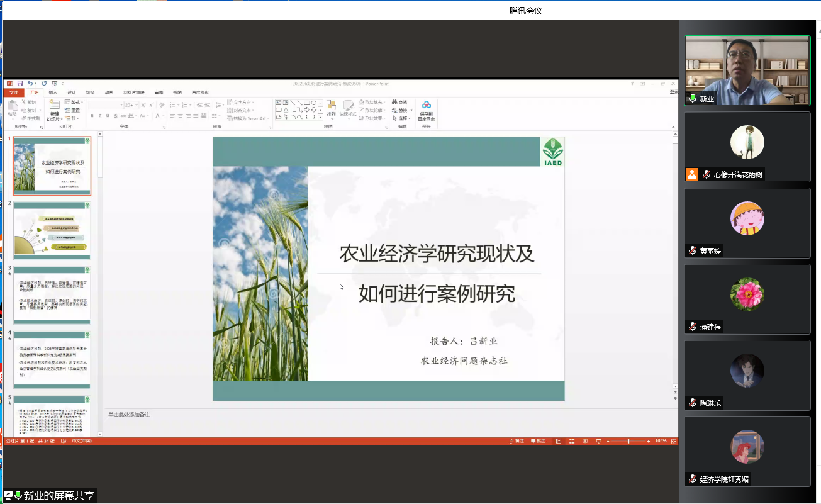This screenshot has width=821, height=504.
Task: Toggle italic text formatting
Action: click(x=99, y=116)
